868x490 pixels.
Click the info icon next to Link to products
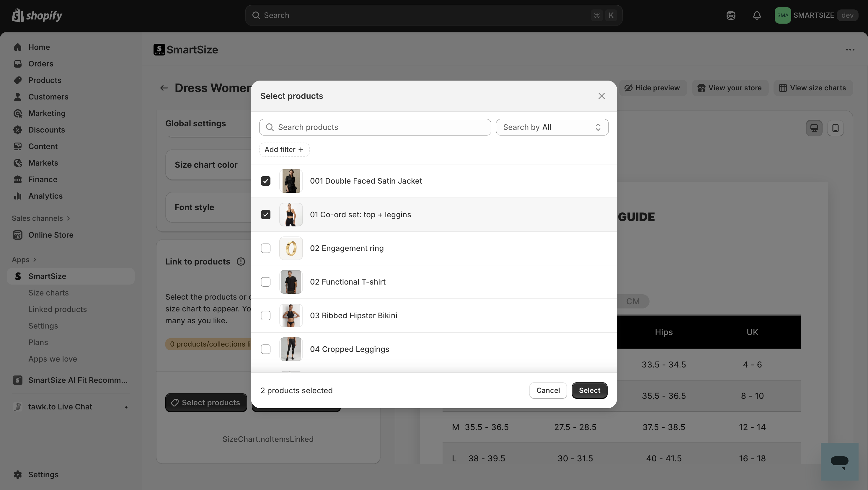(x=241, y=262)
